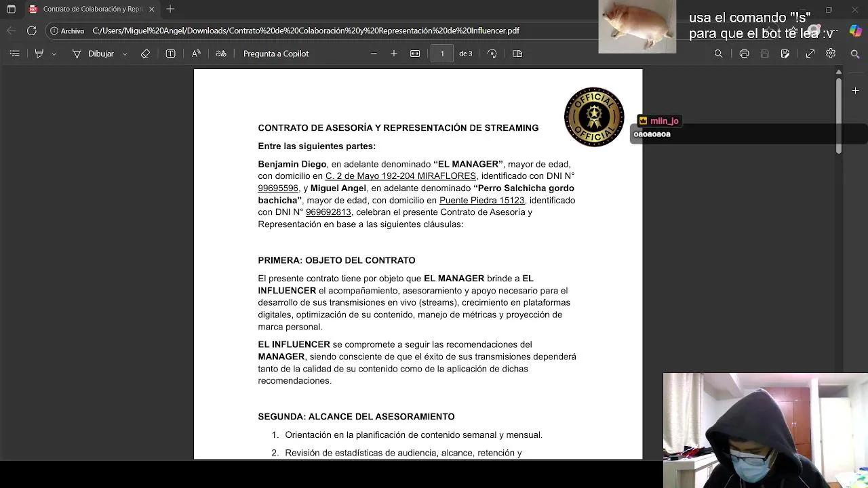This screenshot has height=488, width=868.
Task: Activate the add text box tool
Action: click(171, 54)
